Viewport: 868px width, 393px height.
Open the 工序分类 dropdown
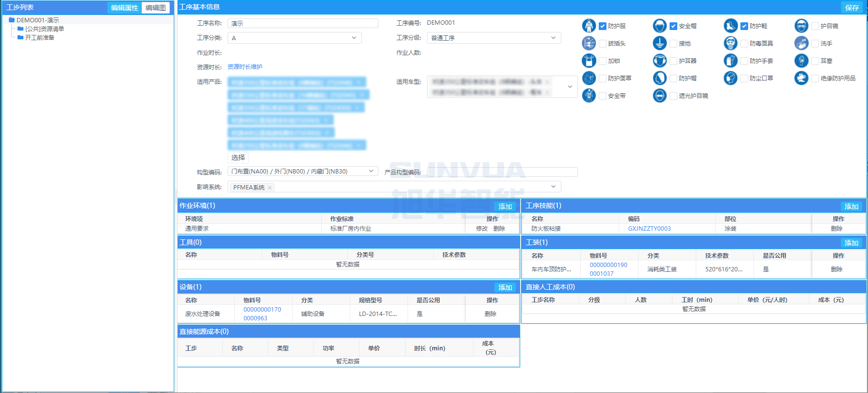[295, 38]
